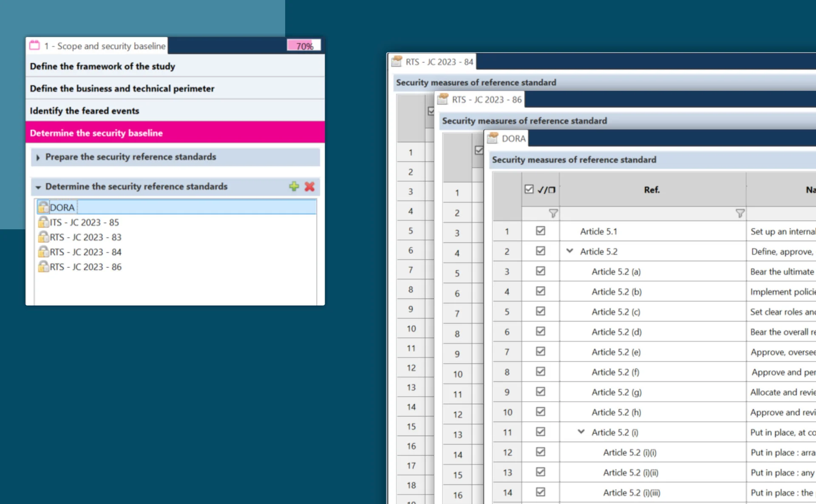This screenshot has height=504, width=816.
Task: Click the 'Bear the ultimate' name cell
Action: (781, 272)
